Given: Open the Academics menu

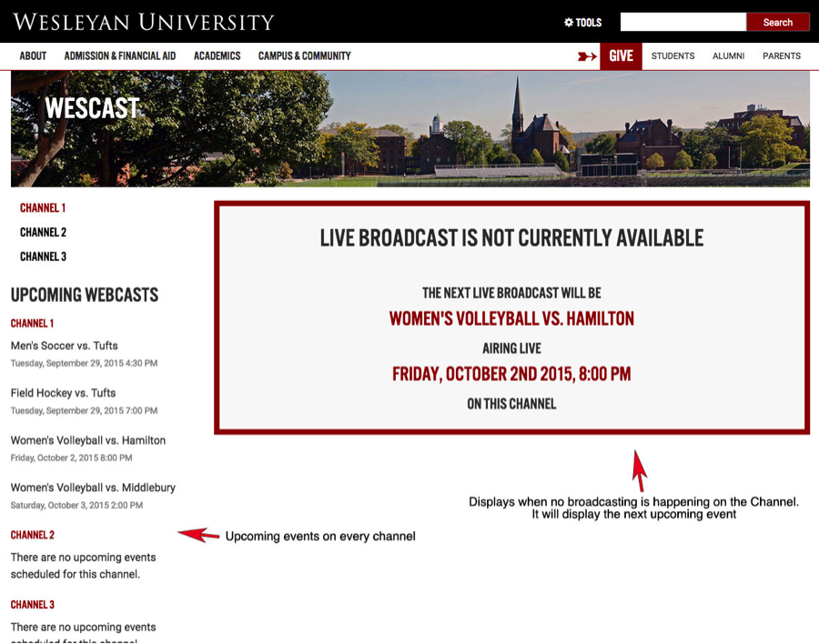Looking at the screenshot, I should [217, 55].
